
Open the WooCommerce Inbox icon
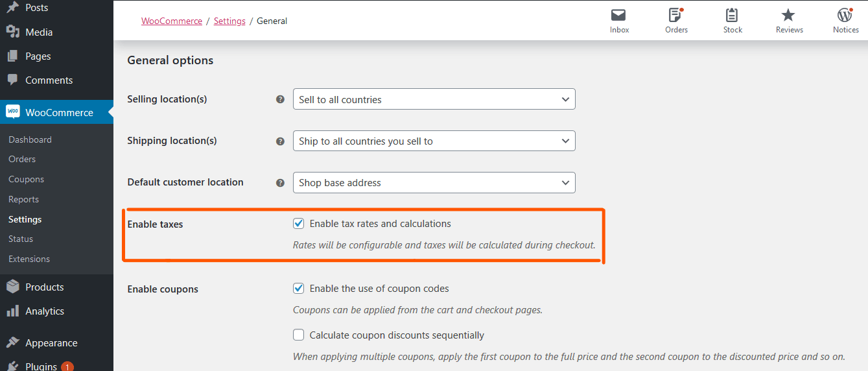[x=619, y=16]
